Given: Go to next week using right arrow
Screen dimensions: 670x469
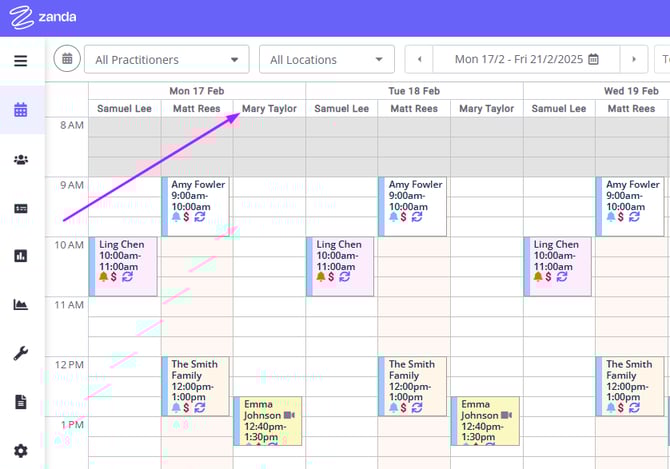Looking at the screenshot, I should tap(633, 60).
